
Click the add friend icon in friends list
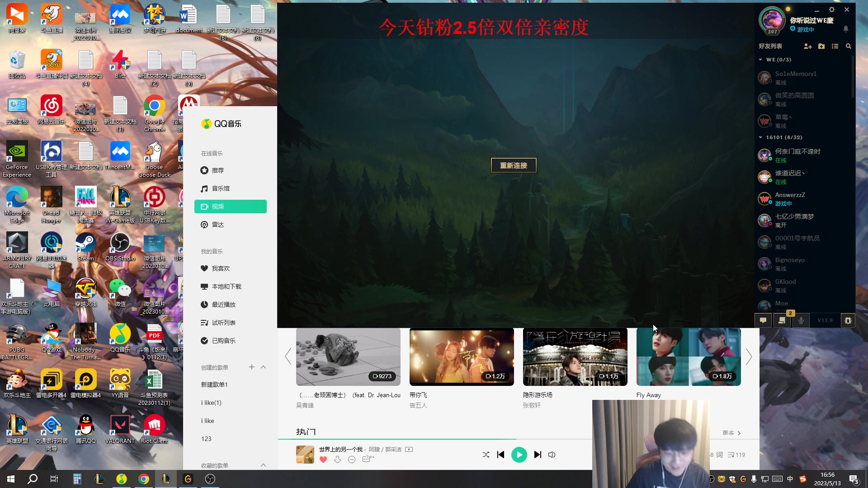pyautogui.click(x=808, y=46)
